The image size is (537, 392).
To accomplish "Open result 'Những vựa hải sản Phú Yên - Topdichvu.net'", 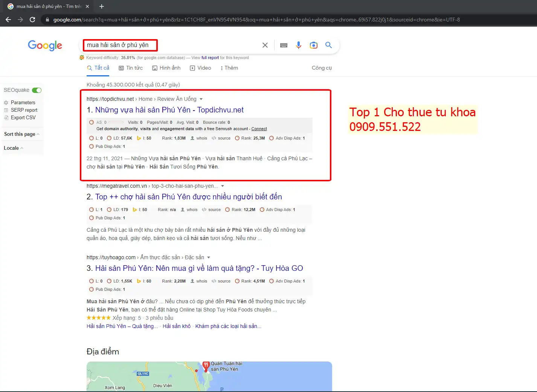I will point(169,110).
